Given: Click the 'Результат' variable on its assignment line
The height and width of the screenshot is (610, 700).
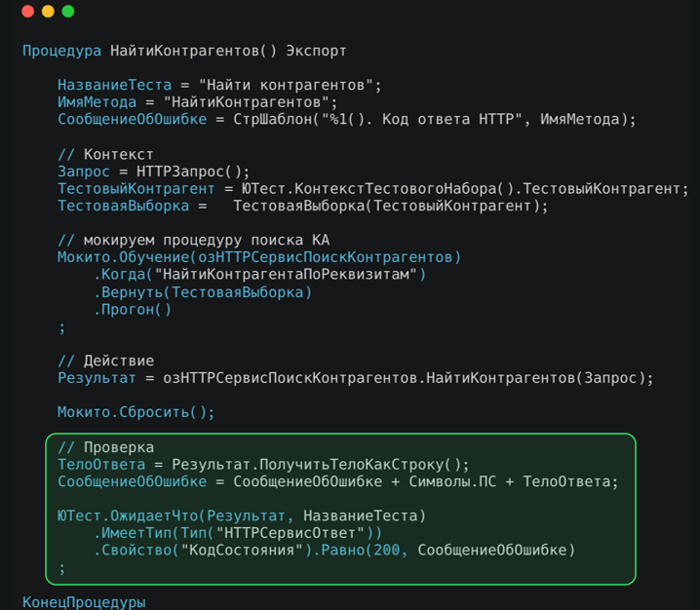Looking at the screenshot, I should point(97,378).
